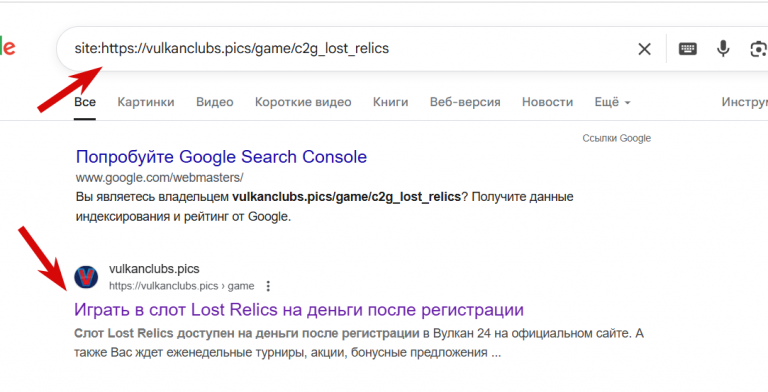Click the www.google.com/webmasters/ URL text
Viewport: 768px width, 392px height.
tap(160, 177)
